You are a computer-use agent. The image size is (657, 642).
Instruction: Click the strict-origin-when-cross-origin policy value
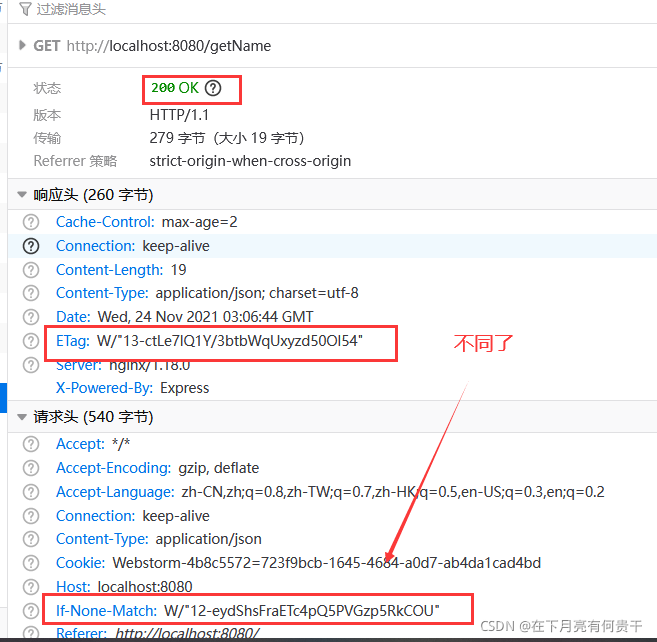tap(250, 161)
